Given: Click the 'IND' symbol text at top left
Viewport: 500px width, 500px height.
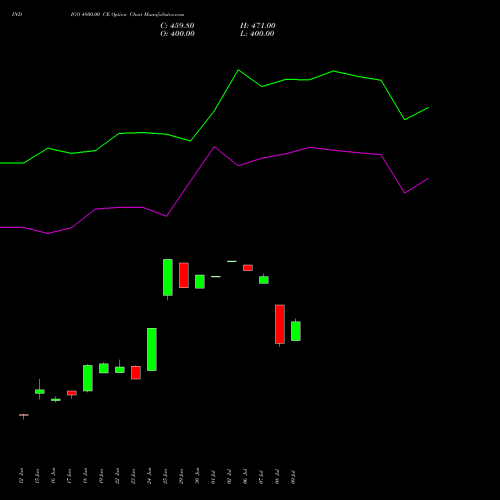Looking at the screenshot, I should tap(17, 14).
